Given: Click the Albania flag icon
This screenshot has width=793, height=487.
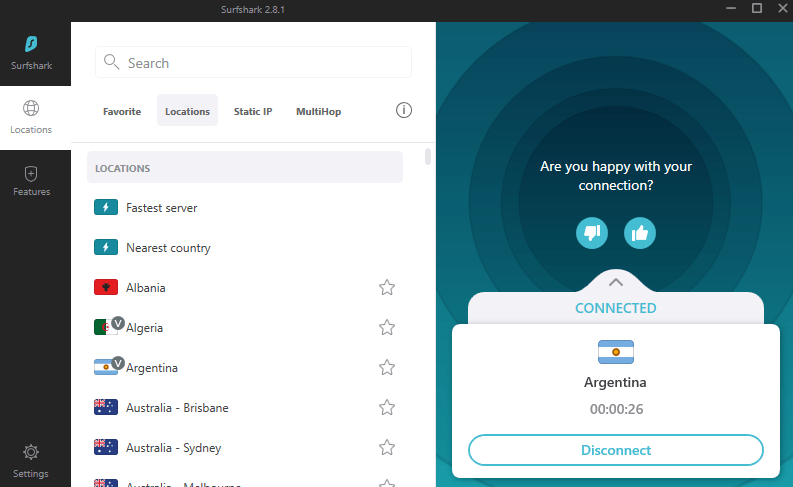Looking at the screenshot, I should click(x=106, y=287).
